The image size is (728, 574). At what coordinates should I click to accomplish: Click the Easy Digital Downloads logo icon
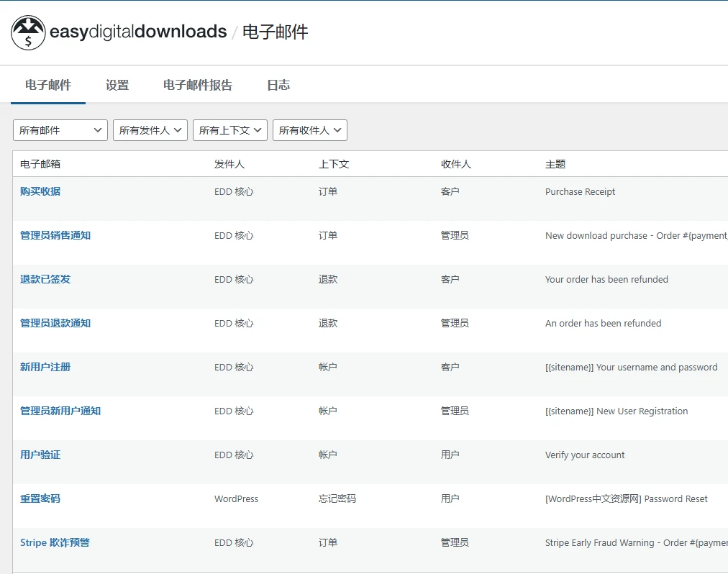point(28,32)
